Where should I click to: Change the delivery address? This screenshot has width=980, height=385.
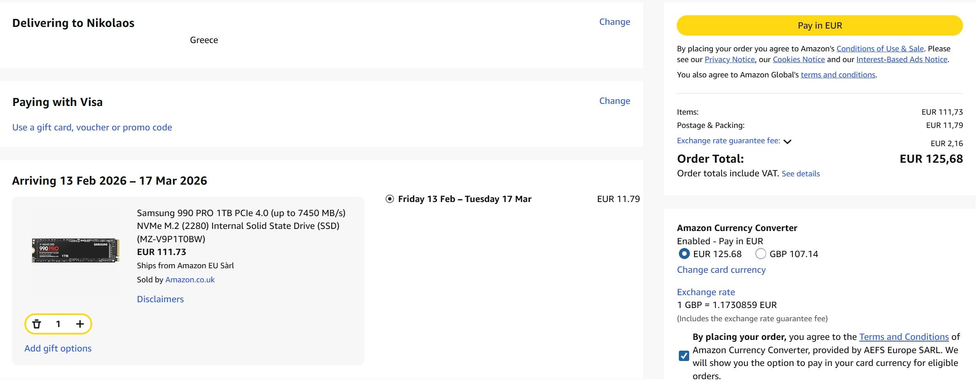click(x=615, y=22)
